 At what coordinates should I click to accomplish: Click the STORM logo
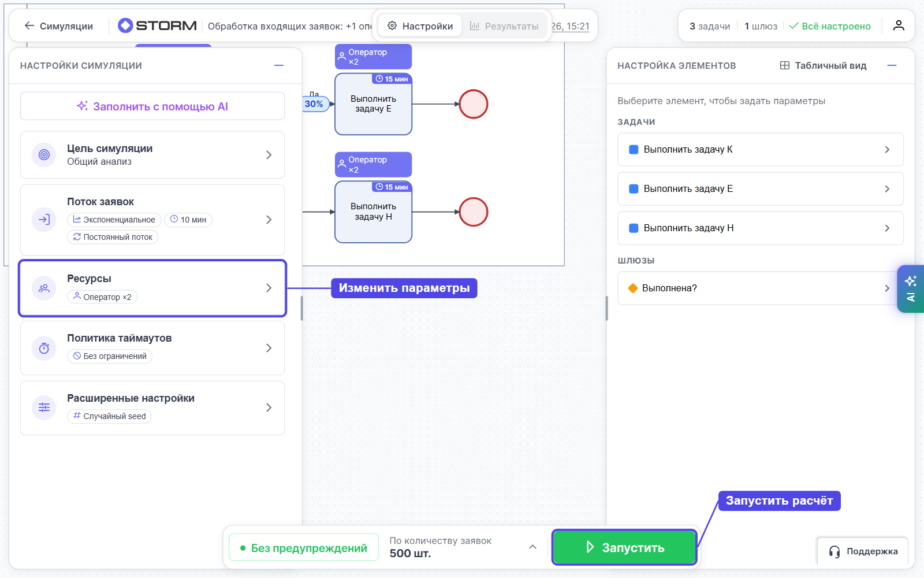tap(157, 25)
